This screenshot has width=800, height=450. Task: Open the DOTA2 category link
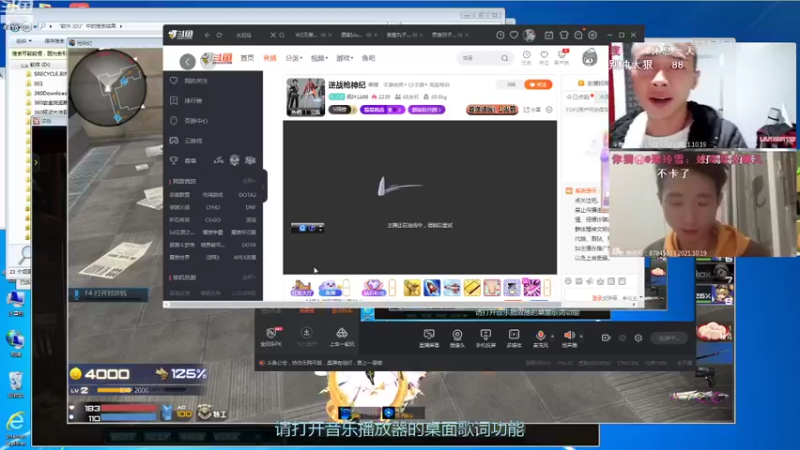tap(247, 195)
